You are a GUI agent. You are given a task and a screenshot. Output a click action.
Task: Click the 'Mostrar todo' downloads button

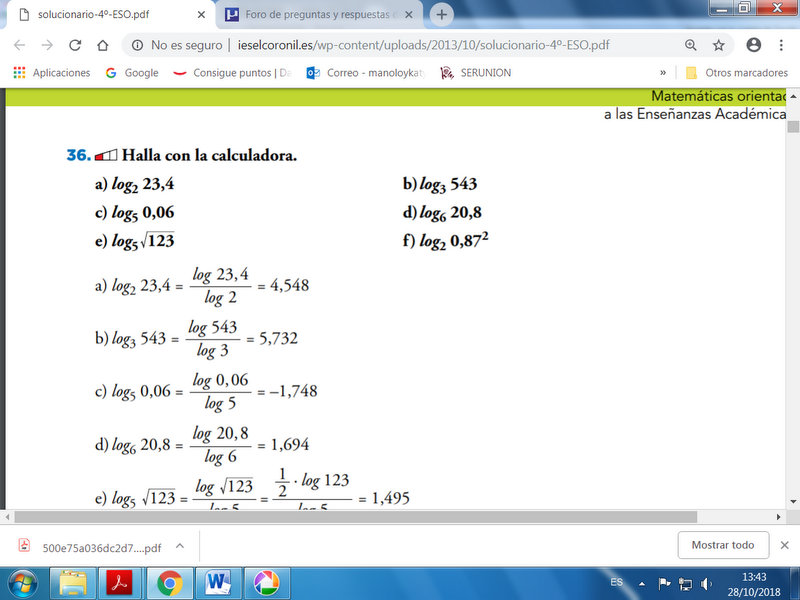(x=723, y=545)
